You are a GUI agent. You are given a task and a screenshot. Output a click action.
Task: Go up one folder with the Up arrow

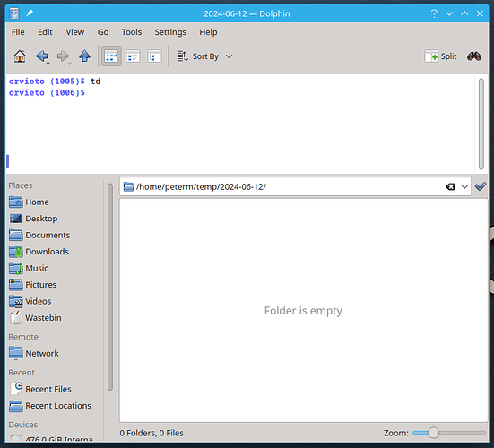[x=84, y=56]
